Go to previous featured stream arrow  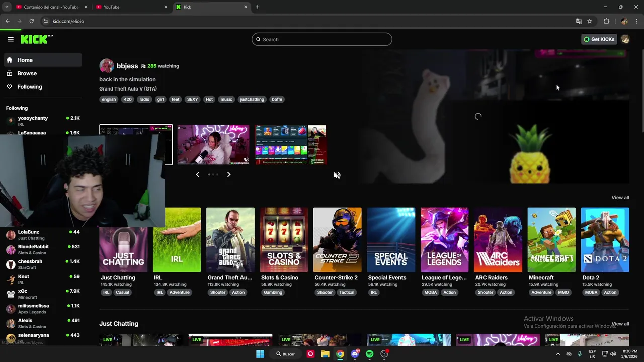pyautogui.click(x=197, y=174)
